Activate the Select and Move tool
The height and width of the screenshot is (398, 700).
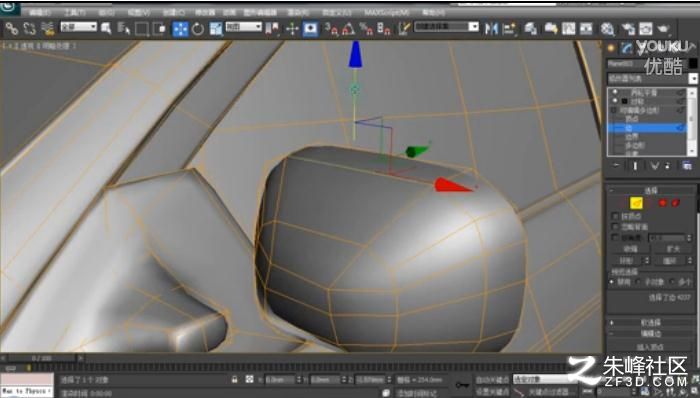coord(180,29)
